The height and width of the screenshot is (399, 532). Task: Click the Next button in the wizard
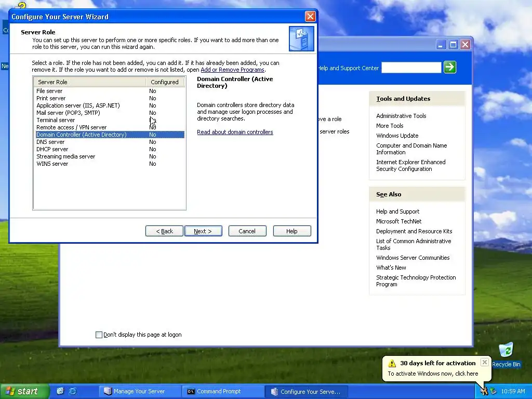coord(203,231)
